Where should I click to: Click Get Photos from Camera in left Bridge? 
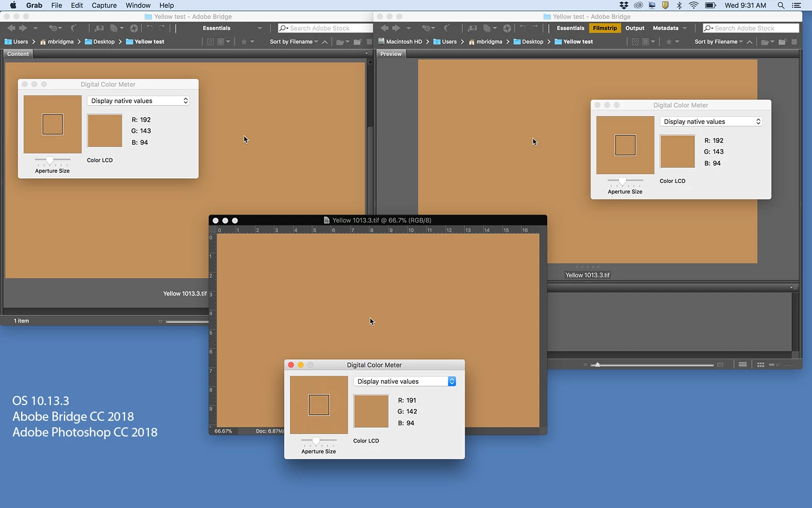99,28
